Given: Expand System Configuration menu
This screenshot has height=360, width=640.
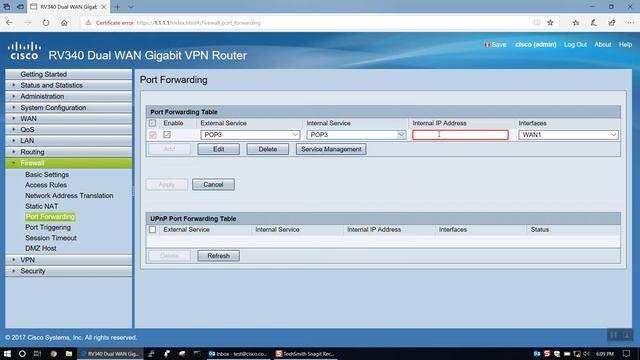Looking at the screenshot, I should pos(69,107).
